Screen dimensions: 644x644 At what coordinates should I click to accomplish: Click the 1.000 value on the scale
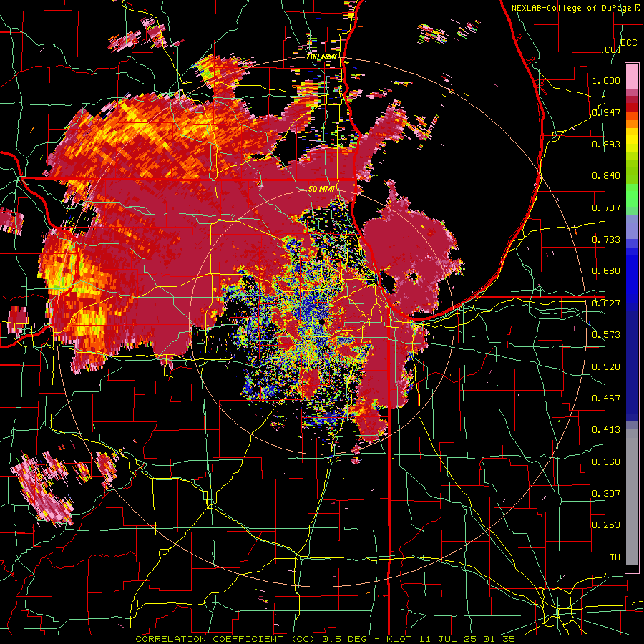tap(606, 80)
